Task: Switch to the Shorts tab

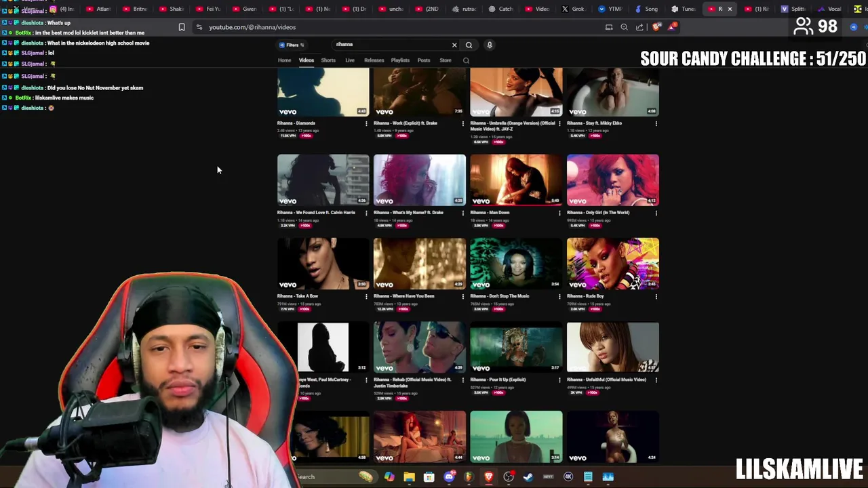Action: tap(328, 60)
